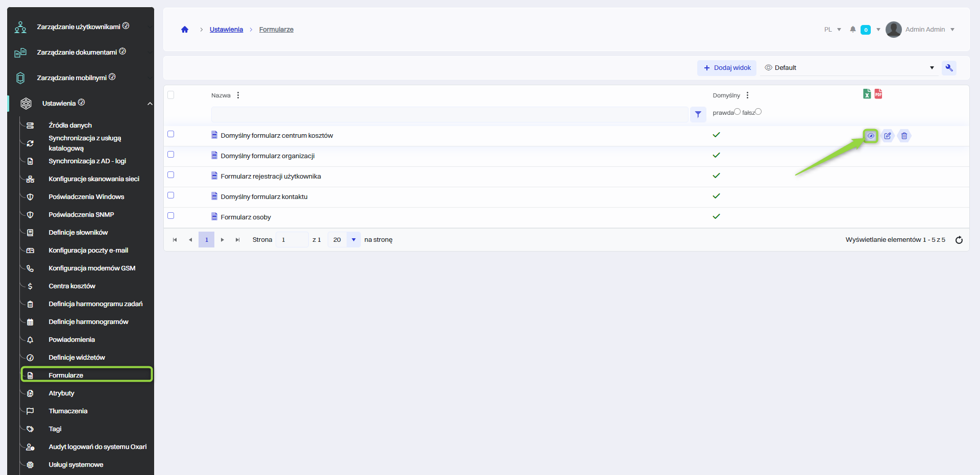The image size is (980, 475).
Task: Select the Formularz osoby checkbox
Action: click(171, 216)
